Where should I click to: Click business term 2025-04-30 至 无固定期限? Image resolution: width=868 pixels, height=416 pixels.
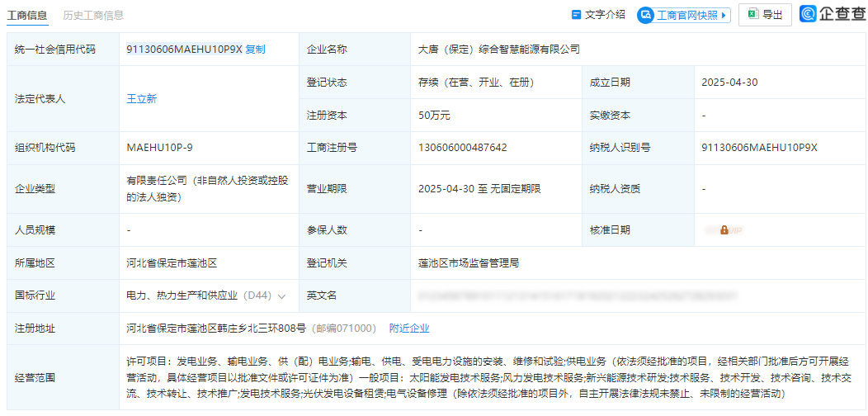(x=479, y=189)
